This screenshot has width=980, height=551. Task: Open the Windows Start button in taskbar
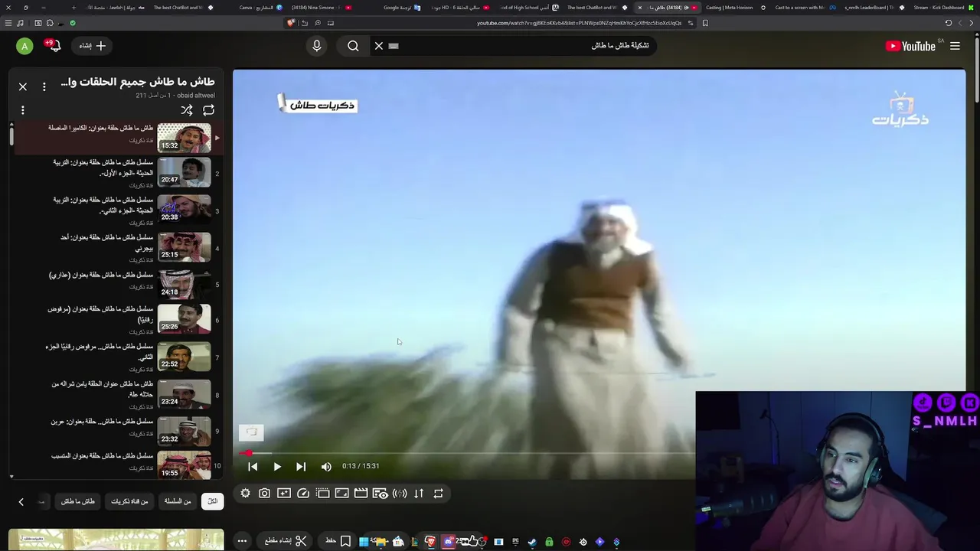click(364, 542)
